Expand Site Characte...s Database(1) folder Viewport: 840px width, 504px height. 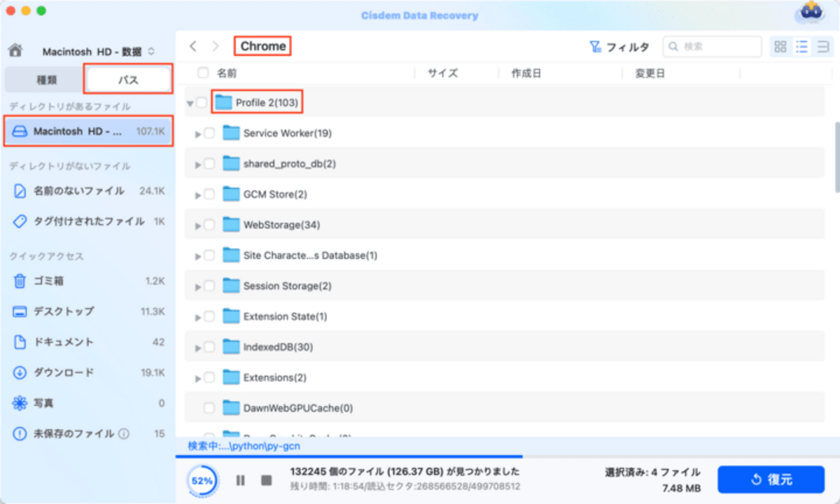[198, 256]
